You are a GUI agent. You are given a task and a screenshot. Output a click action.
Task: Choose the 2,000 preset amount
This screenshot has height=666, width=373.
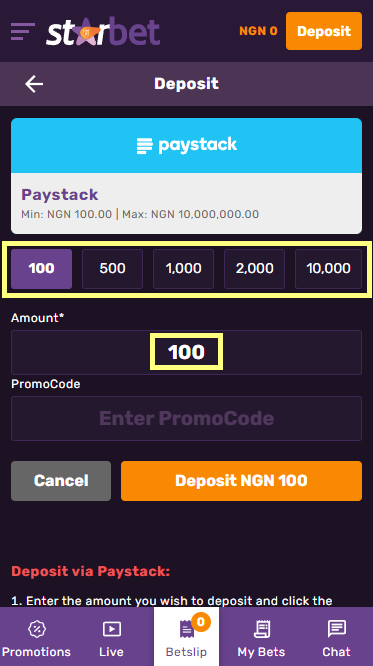(x=254, y=269)
